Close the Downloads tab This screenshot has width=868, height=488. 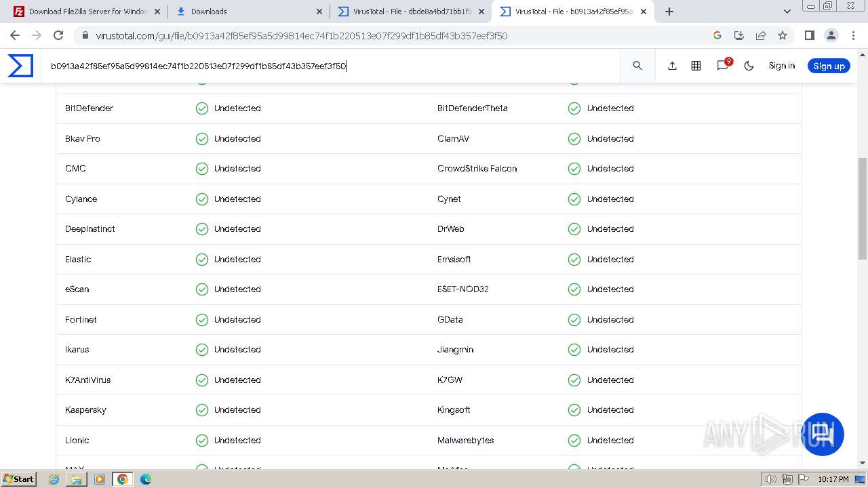click(319, 12)
